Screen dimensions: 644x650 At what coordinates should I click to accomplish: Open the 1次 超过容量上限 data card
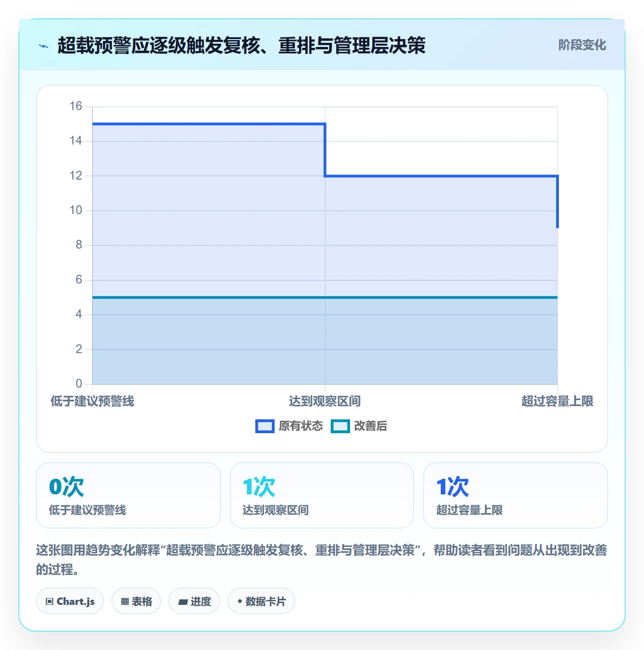(516, 495)
